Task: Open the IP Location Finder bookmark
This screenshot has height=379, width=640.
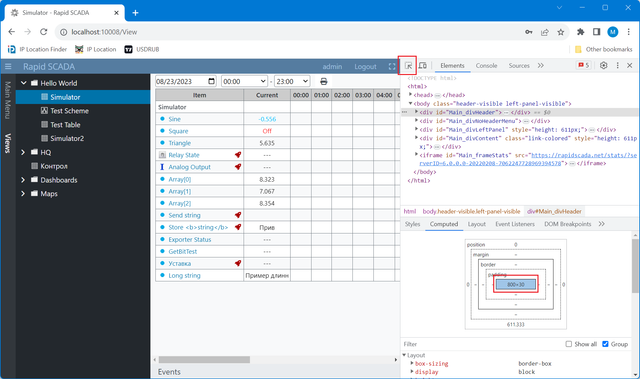Action: click(37, 49)
